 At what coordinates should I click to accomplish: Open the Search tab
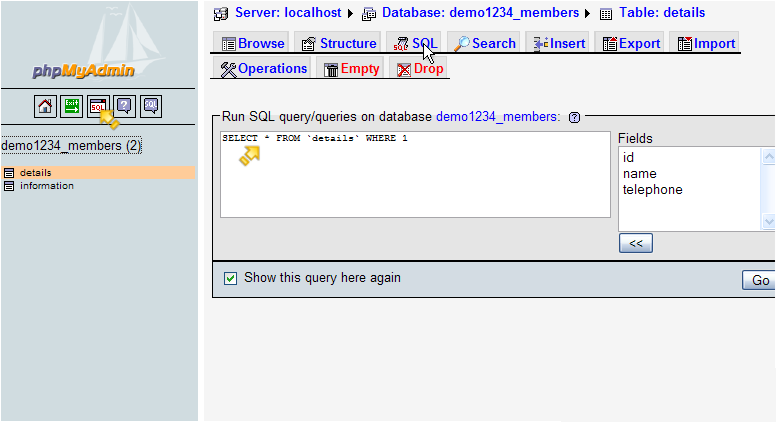click(484, 43)
